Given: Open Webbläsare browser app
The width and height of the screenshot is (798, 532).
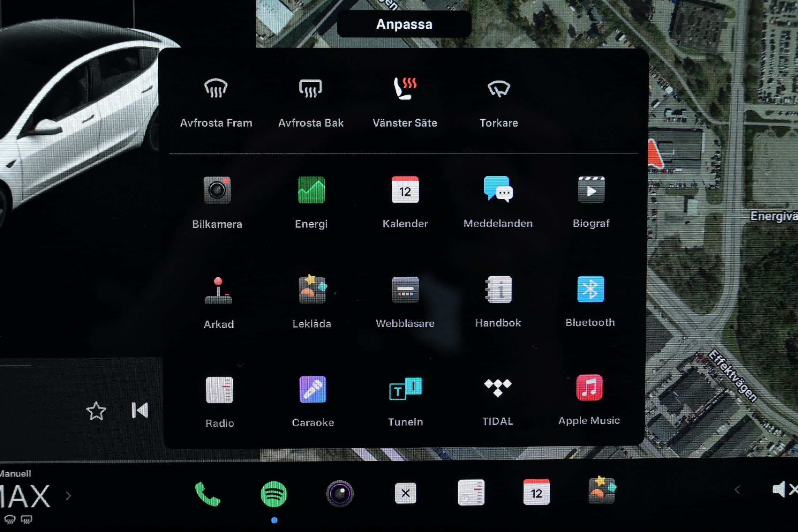Looking at the screenshot, I should pyautogui.click(x=405, y=290).
